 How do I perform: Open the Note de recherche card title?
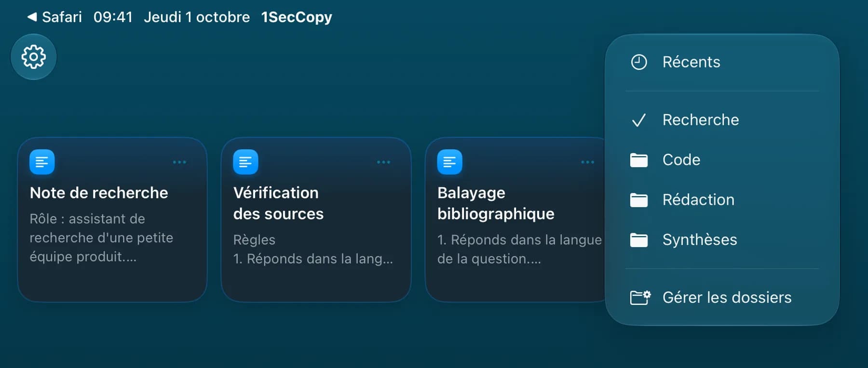(x=99, y=193)
